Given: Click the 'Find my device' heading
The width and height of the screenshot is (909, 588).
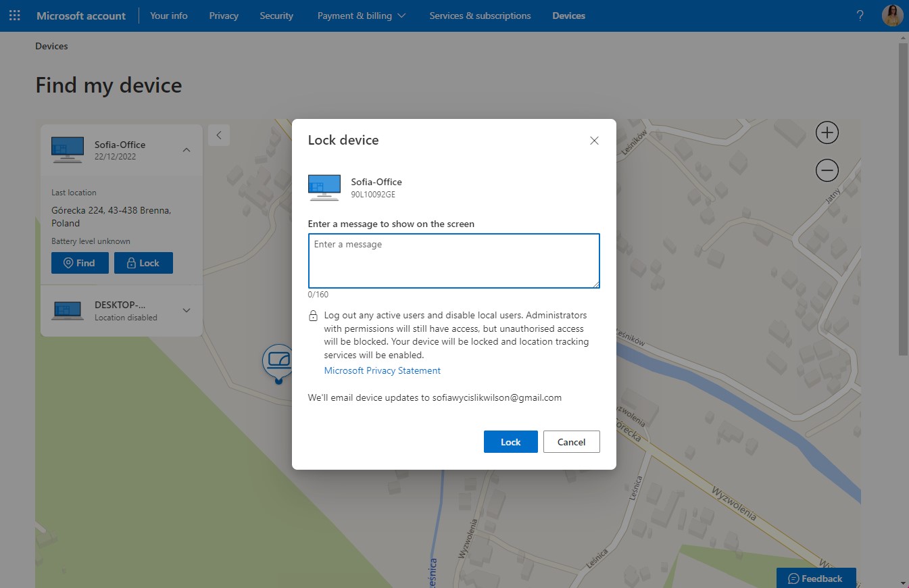Looking at the screenshot, I should tap(109, 85).
